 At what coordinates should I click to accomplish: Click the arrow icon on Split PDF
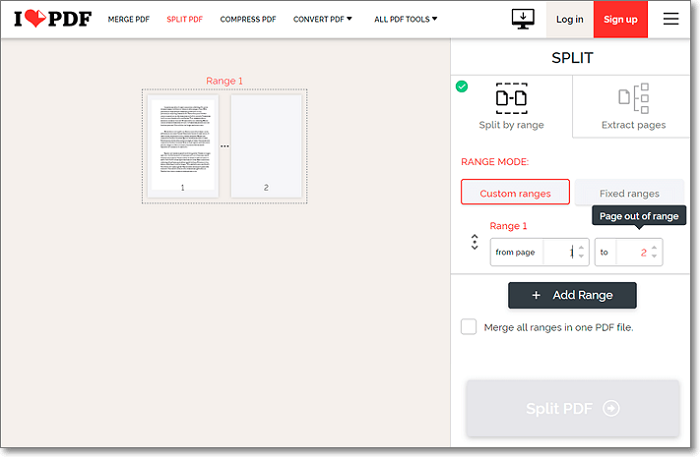tap(612, 408)
